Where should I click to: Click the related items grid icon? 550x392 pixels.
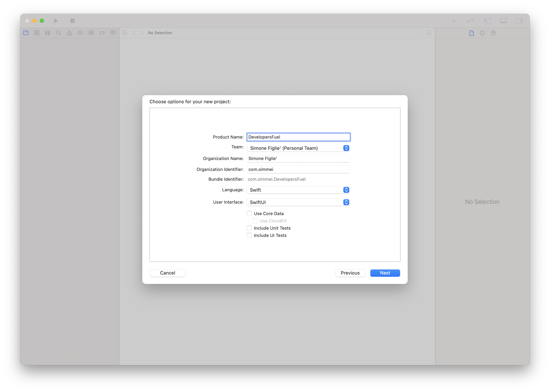coord(124,33)
